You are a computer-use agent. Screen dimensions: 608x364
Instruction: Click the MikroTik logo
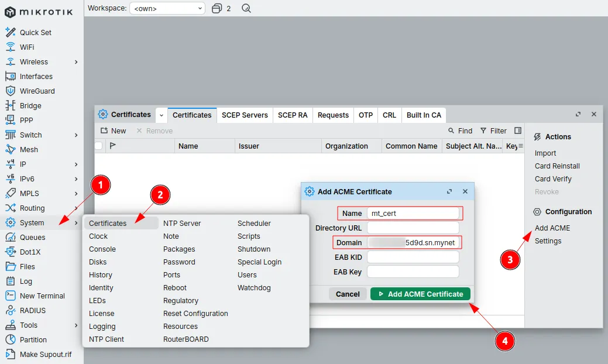39,12
